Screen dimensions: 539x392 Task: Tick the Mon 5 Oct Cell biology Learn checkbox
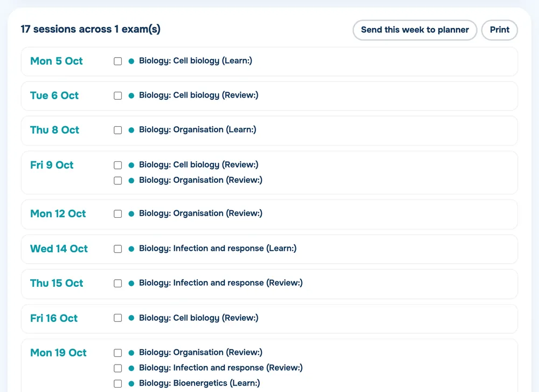point(118,61)
